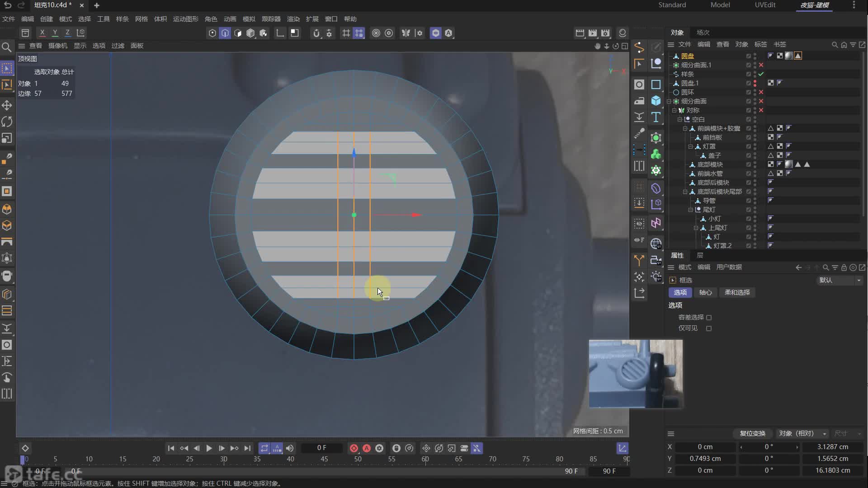Select the 柔和选择 tab button
The width and height of the screenshot is (868, 488).
737,292
